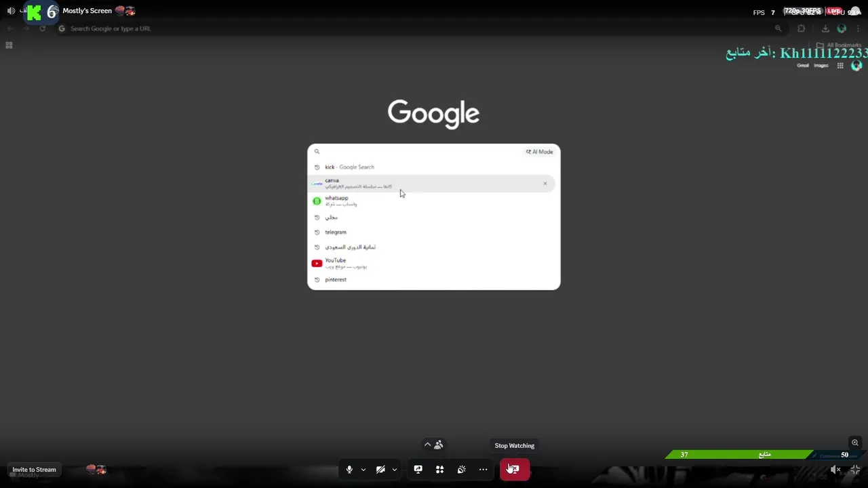This screenshot has width=868, height=488.
Task: Turn on the camera toggle
Action: (380, 469)
